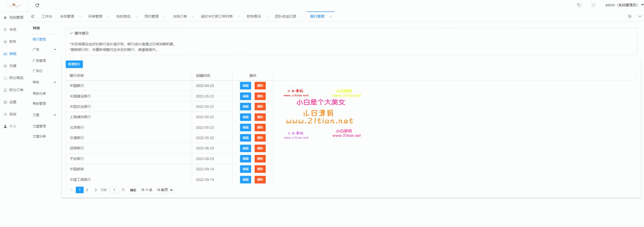The width and height of the screenshot is (644, 227).
Task: Open the 10 条/页 page size dropdown
Action: [x=164, y=190]
